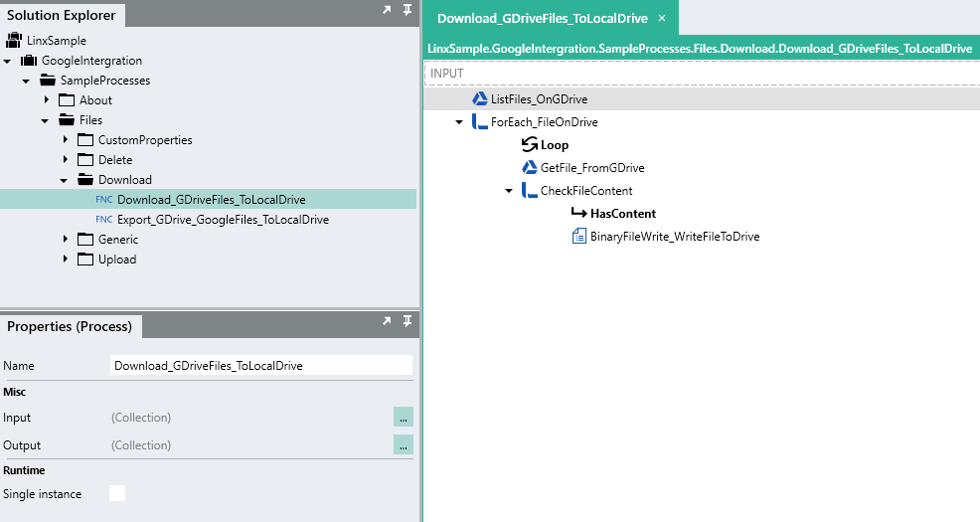
Task: Select the ListFiles_OnGDrive function row
Action: coord(702,98)
